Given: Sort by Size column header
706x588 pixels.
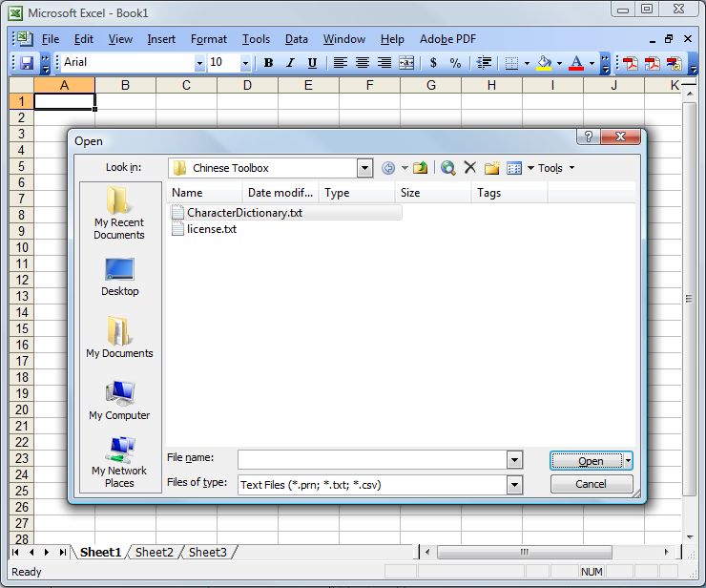Looking at the screenshot, I should click(433, 193).
